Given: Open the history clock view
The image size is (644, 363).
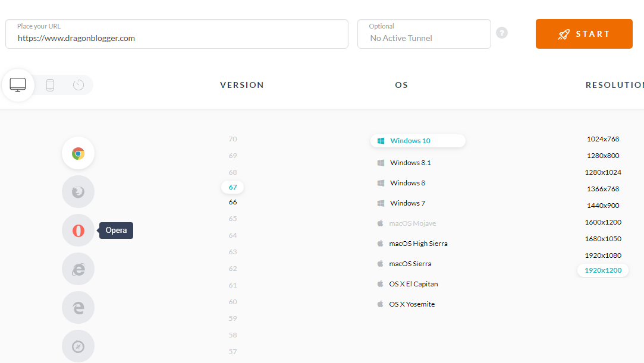Looking at the screenshot, I should pyautogui.click(x=78, y=85).
